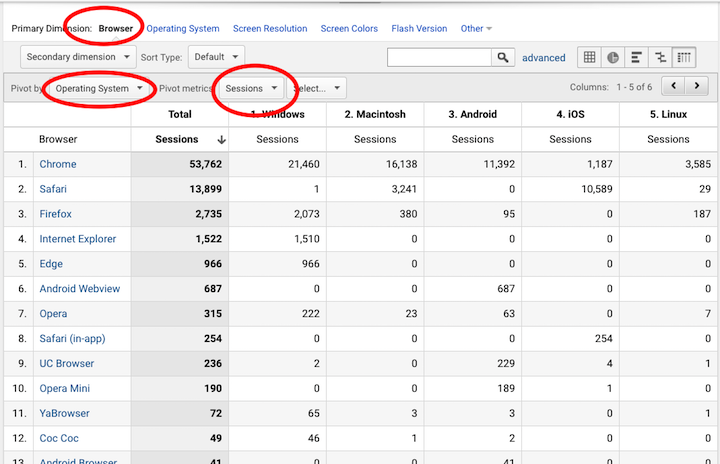Open Sort Type Default dropdown
720x464 pixels.
216,57
